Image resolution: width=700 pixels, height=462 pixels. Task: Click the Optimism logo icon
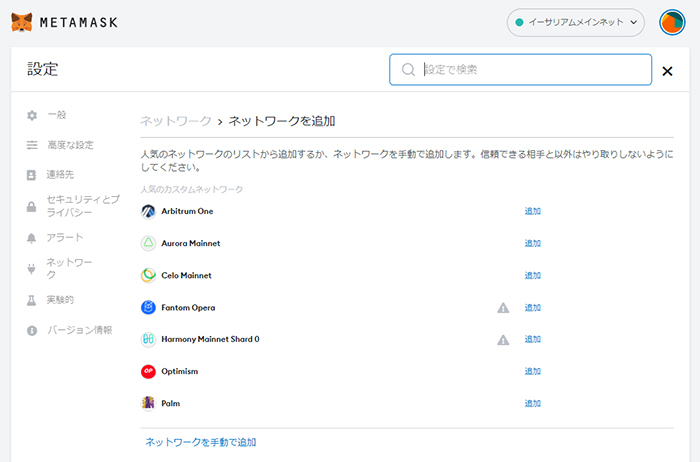(148, 371)
